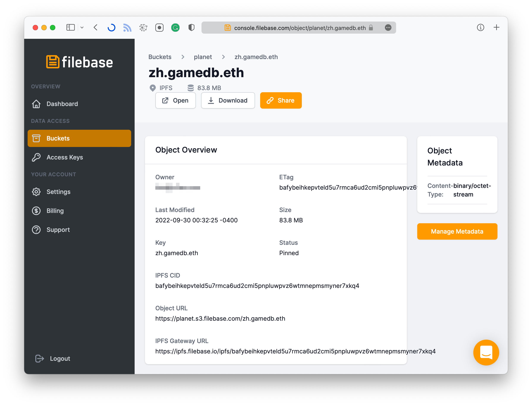Click the Access Keys key icon

point(36,157)
